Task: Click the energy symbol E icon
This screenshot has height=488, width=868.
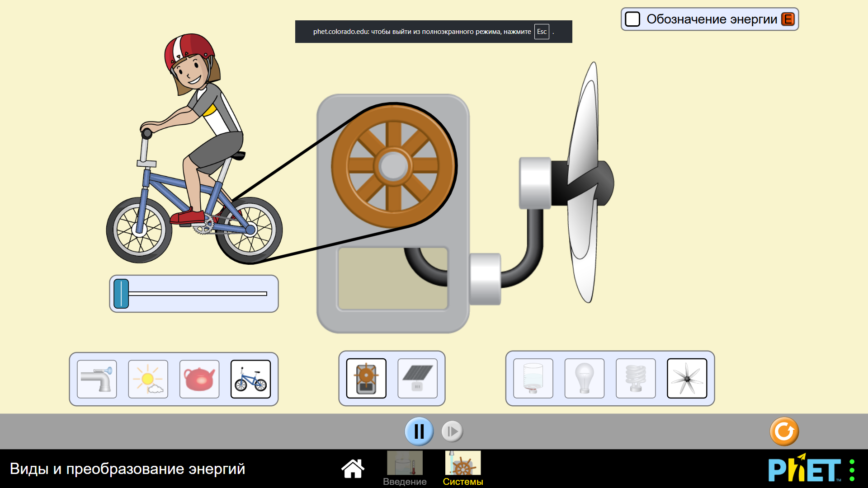Action: coord(788,19)
